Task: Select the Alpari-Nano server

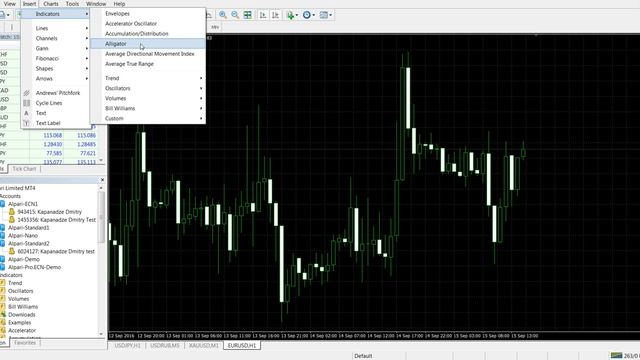Action: (23, 236)
